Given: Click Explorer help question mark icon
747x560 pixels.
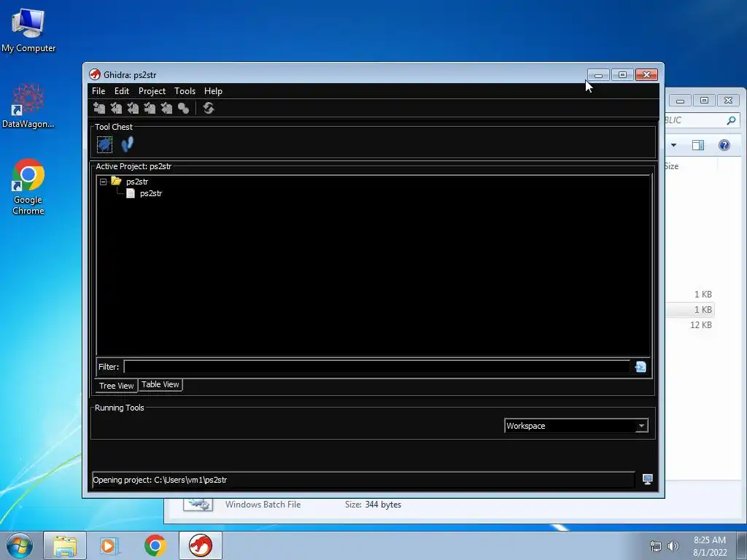Looking at the screenshot, I should click(724, 145).
